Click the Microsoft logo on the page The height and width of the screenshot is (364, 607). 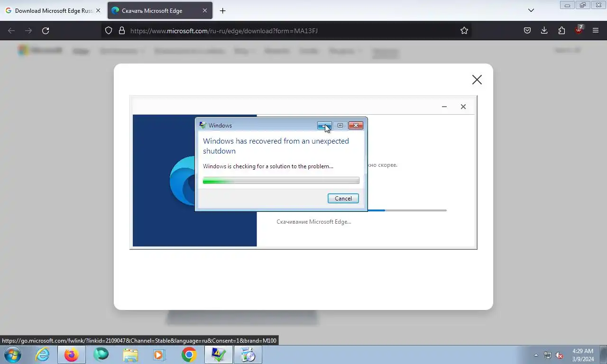pos(40,50)
